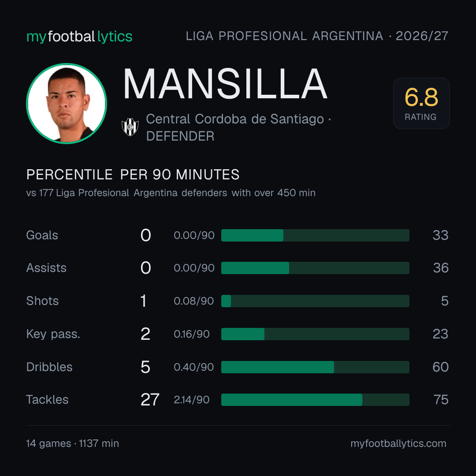Viewport: 476px width, 476px height.
Task: Click the MANSILLA player name heading
Action: click(x=225, y=84)
